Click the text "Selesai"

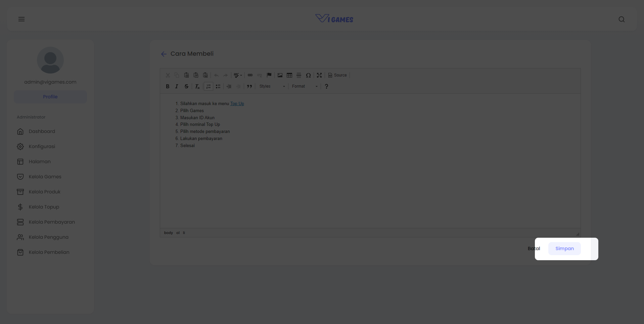(x=187, y=146)
